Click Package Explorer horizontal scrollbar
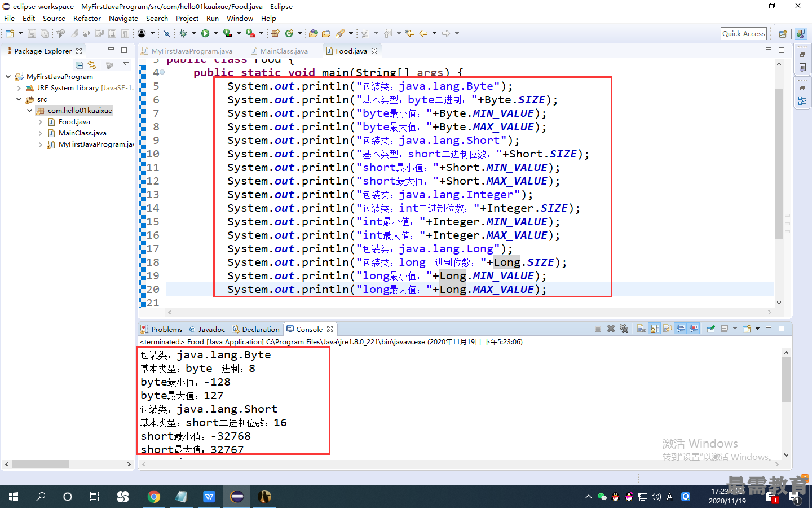Screen dimensions: 812x508 point(41,464)
